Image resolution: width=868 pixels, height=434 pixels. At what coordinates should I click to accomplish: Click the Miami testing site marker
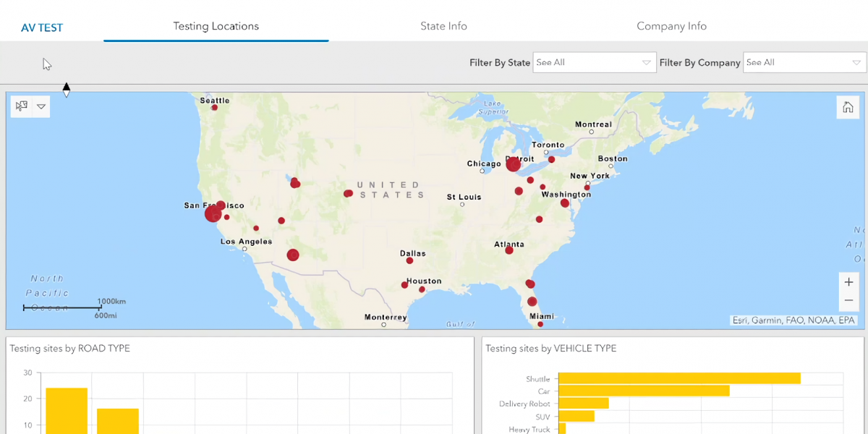coord(540,324)
